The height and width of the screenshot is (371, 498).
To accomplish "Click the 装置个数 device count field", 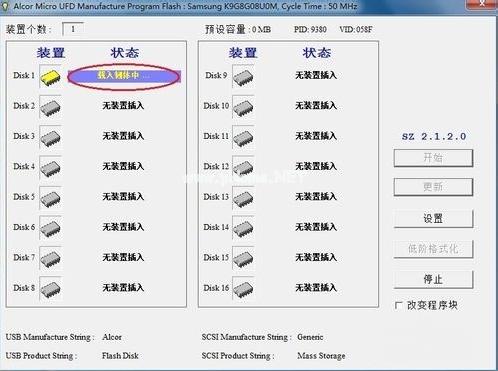I will 73,29.
